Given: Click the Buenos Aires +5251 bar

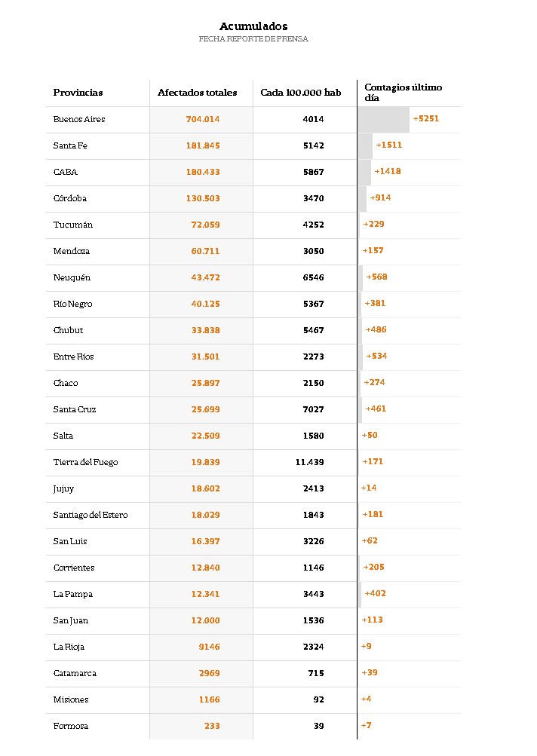Looking at the screenshot, I should tap(384, 119).
